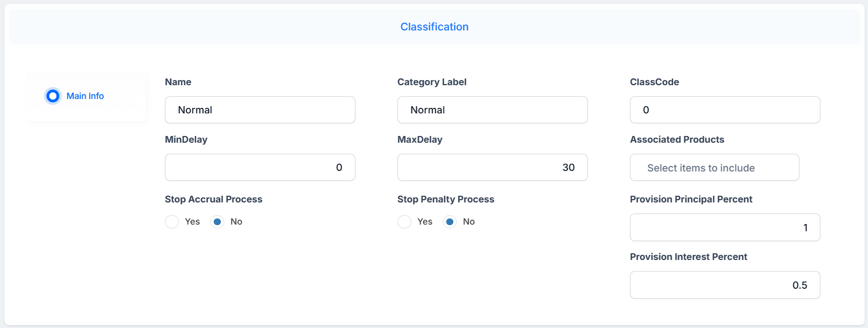Edit the Category Label text box
Viewport: 868px width, 328px height.
[493, 110]
